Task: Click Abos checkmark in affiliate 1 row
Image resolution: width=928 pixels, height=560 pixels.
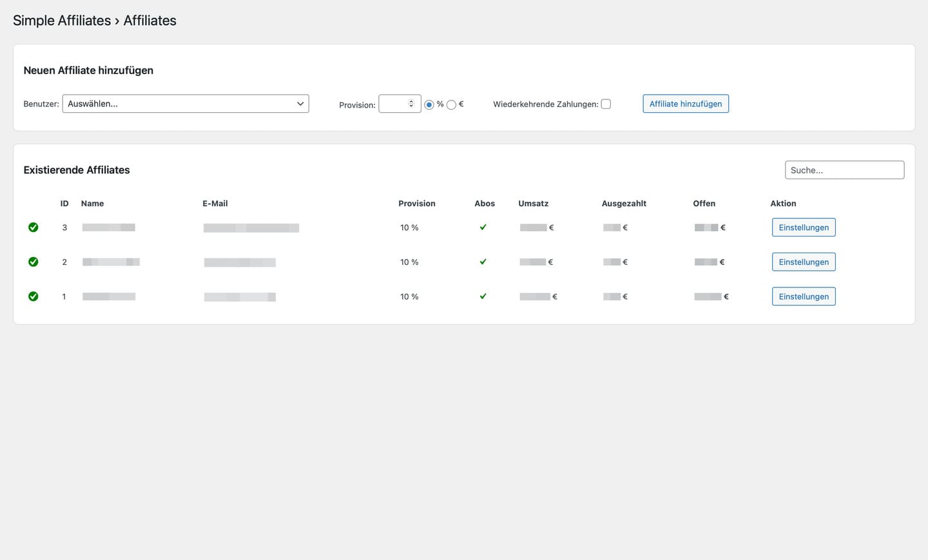Action: [x=483, y=296]
